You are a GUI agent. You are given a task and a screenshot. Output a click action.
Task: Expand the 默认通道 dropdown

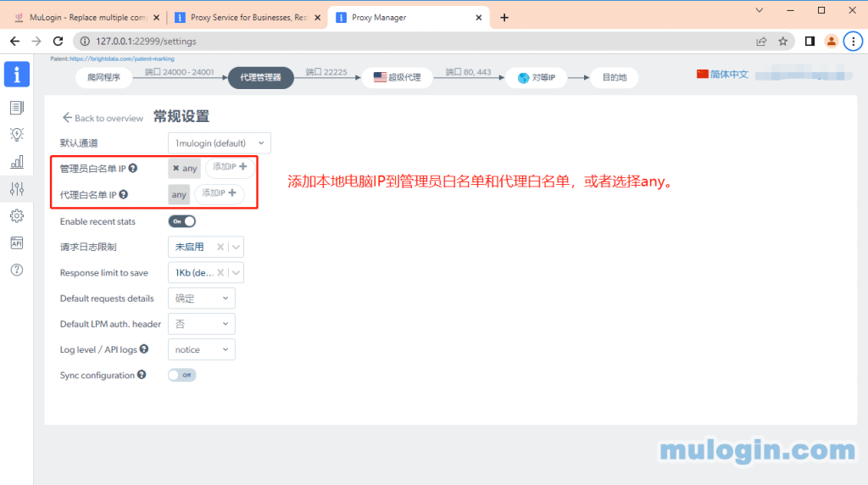pyautogui.click(x=219, y=143)
